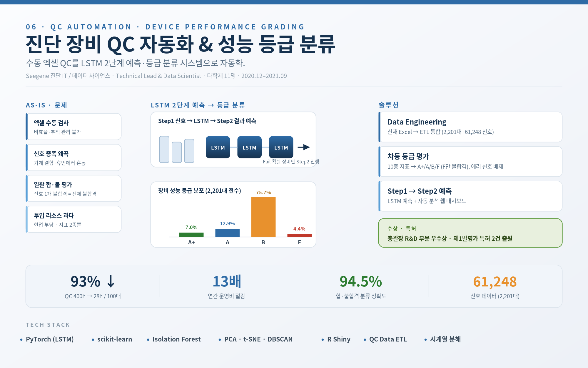Click the PyTorch (LSTM) tech item
The image size is (588, 368).
click(50, 339)
